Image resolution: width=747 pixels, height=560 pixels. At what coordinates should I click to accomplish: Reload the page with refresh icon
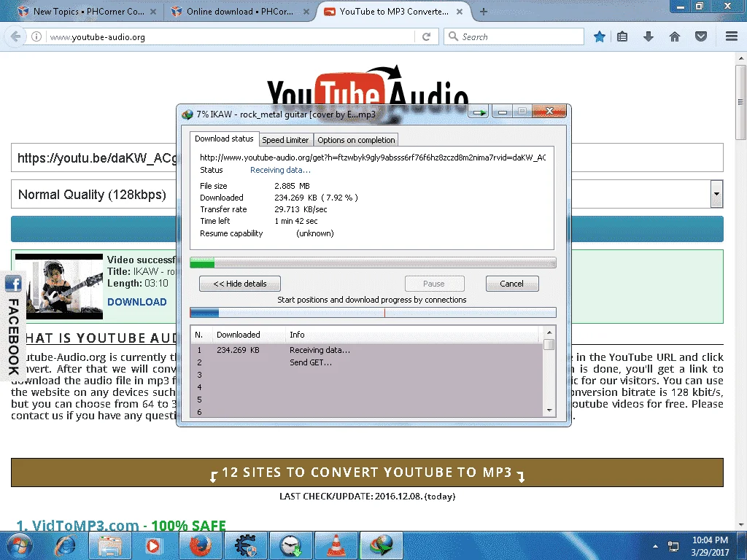426,36
